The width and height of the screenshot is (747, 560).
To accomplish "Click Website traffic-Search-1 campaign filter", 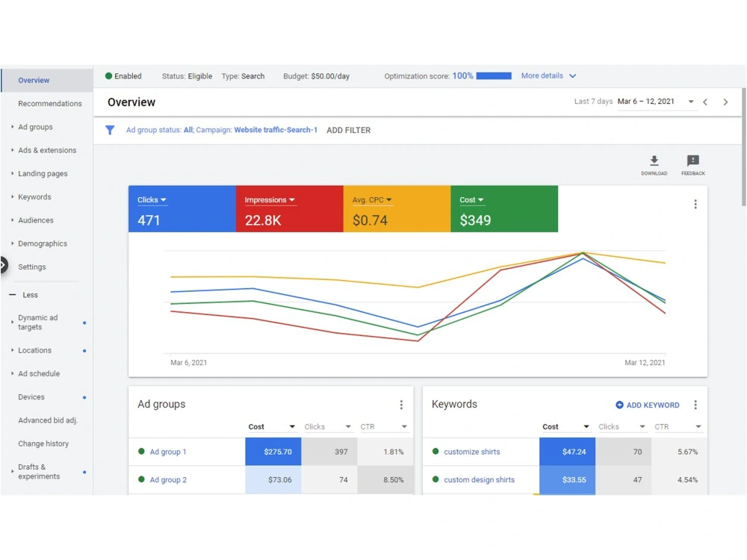I will (x=276, y=129).
